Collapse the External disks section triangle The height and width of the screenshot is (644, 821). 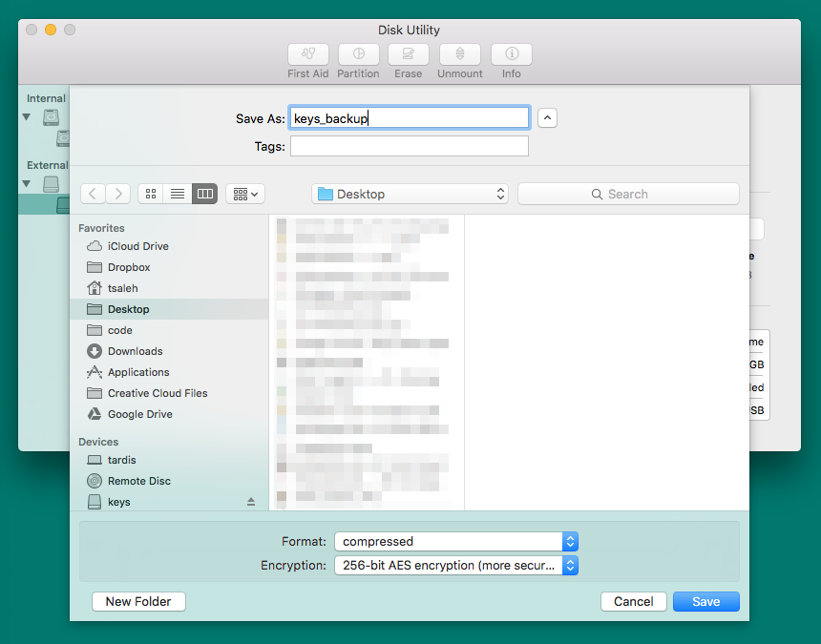(x=27, y=183)
